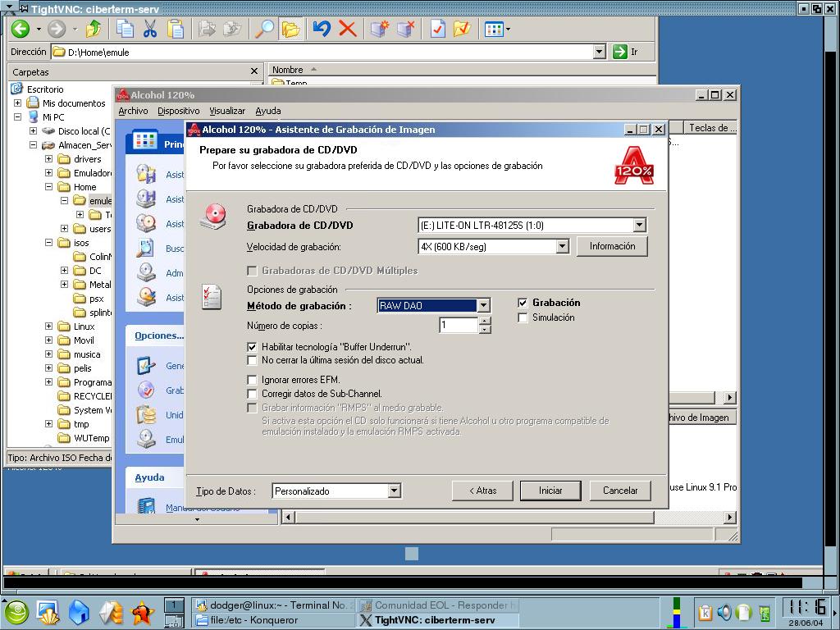This screenshot has width=840, height=630.
Task: Open the Tipo de Datos dropdown
Action: point(395,491)
